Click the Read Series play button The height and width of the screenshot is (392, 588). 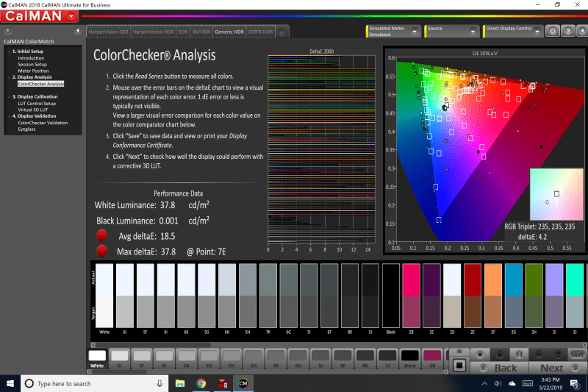(500, 354)
